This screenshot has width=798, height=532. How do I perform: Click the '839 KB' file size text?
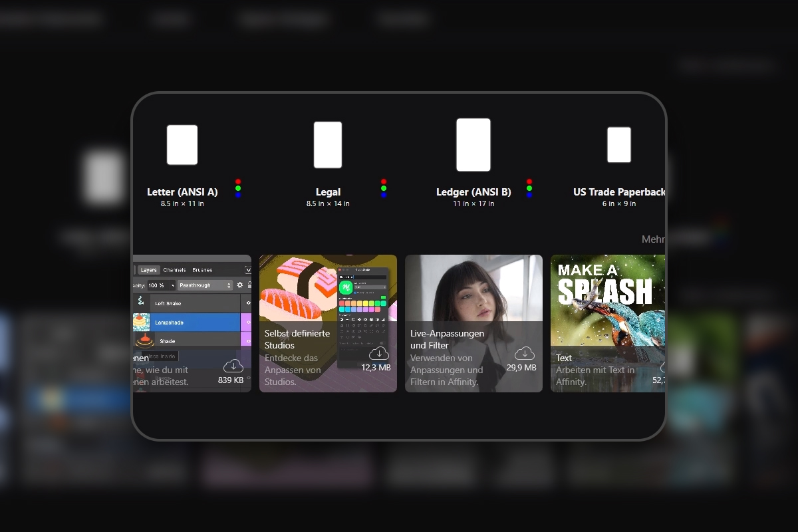coord(231,380)
